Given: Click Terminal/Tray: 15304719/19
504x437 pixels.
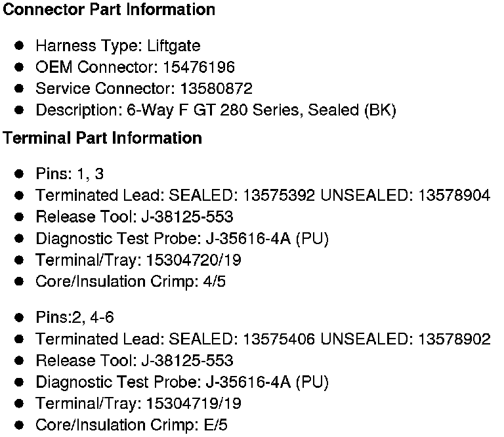Looking at the screenshot, I should 138,404.
